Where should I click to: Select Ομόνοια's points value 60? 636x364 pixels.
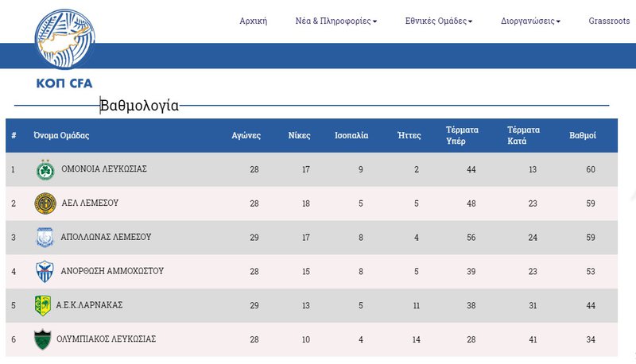pyautogui.click(x=591, y=170)
